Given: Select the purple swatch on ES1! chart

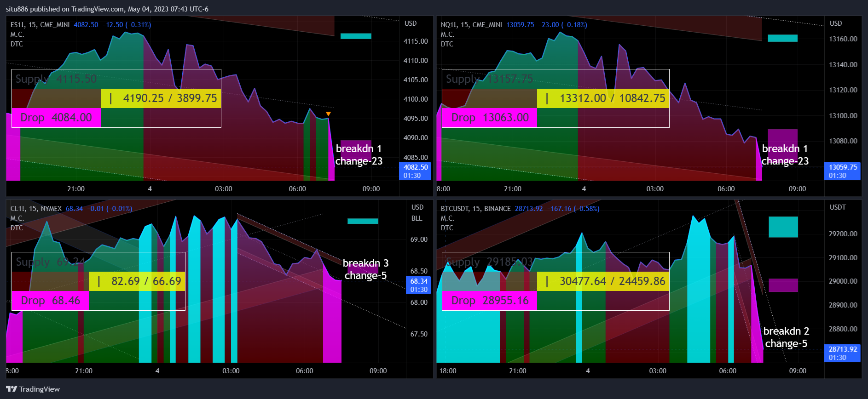Looking at the screenshot, I should [356, 149].
